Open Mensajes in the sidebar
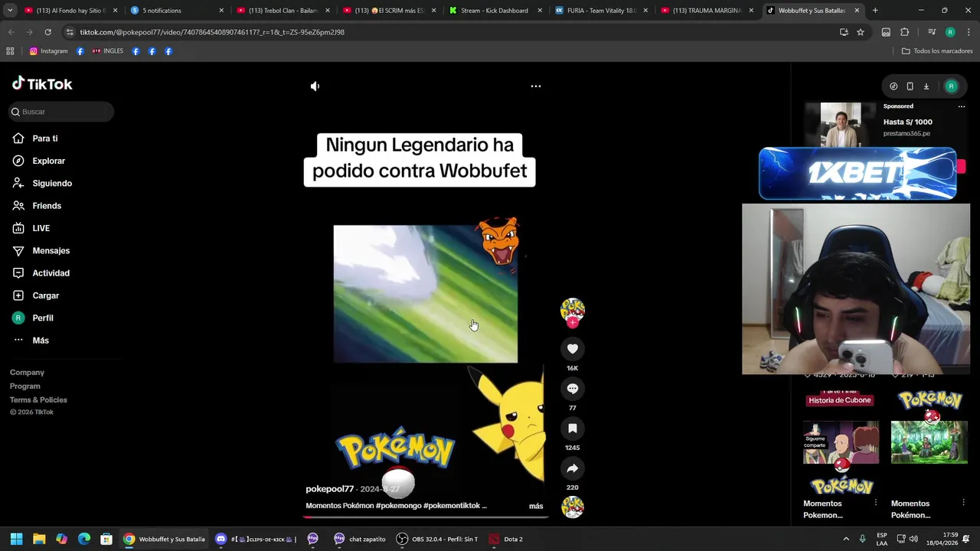Screen dimensions: 980x551 [51, 251]
